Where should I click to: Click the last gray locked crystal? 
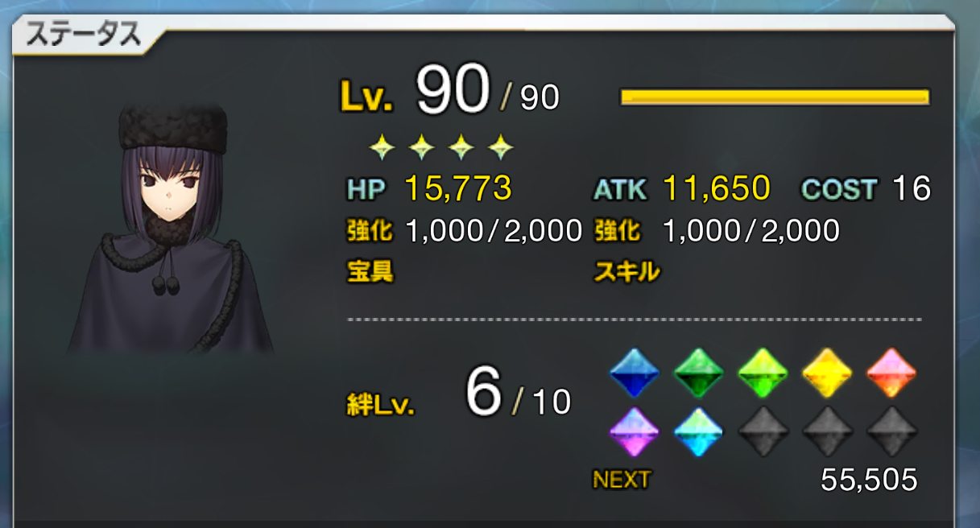tap(892, 432)
